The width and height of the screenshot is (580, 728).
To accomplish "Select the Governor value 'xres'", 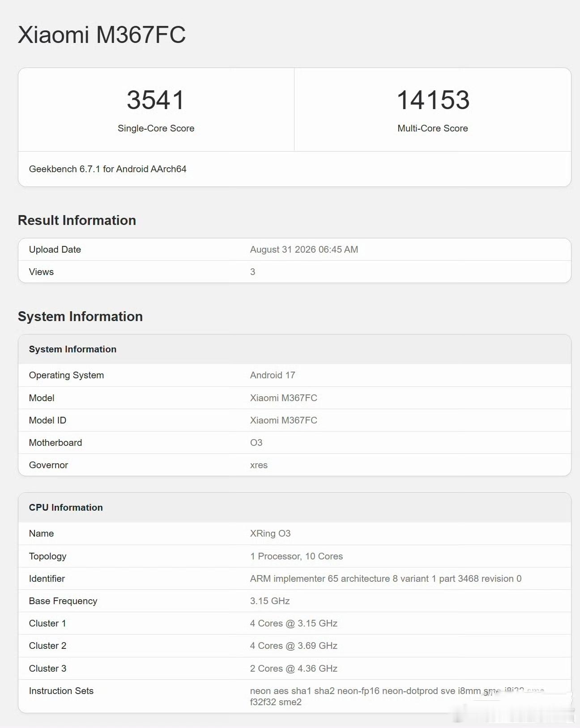I will tap(259, 465).
